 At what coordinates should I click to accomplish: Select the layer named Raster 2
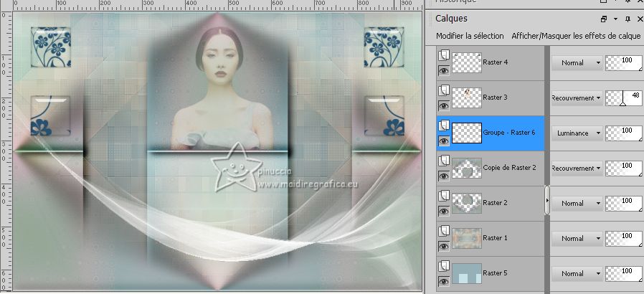[496, 203]
